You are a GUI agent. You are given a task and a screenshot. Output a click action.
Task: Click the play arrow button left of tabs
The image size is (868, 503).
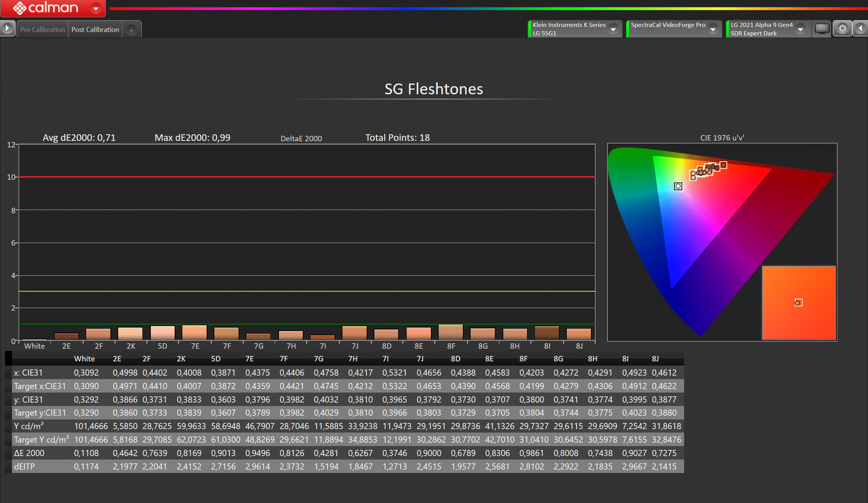[x=7, y=28]
